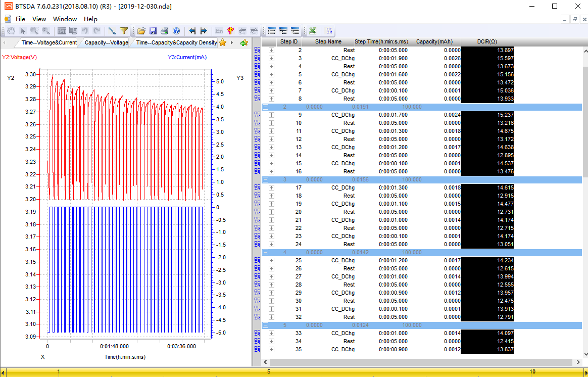Click the DCIR(Ω) column header
588x377 pixels.
pos(487,41)
